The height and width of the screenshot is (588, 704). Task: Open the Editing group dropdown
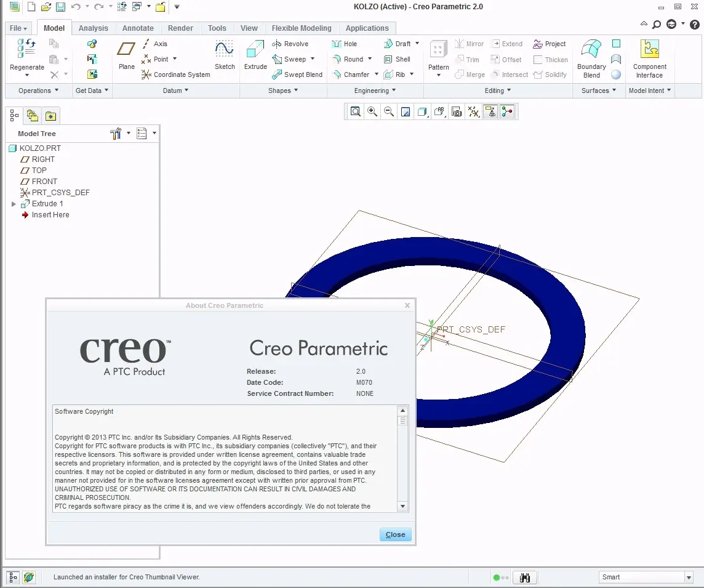point(498,91)
